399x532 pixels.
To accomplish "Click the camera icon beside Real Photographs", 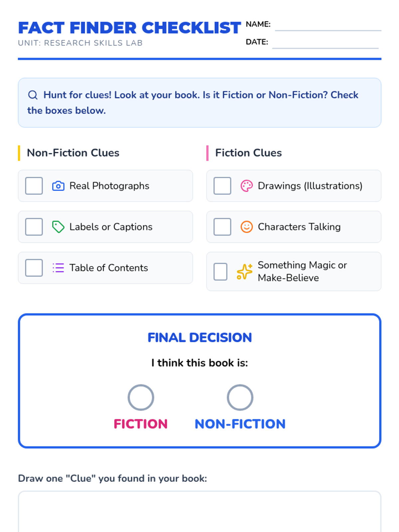I will click(x=58, y=186).
